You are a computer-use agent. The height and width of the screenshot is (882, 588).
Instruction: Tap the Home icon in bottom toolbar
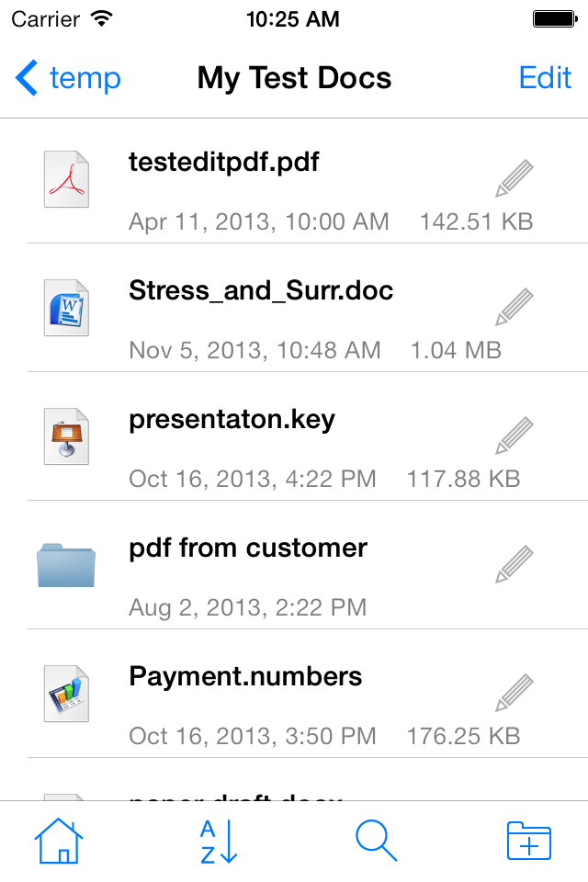tap(59, 841)
